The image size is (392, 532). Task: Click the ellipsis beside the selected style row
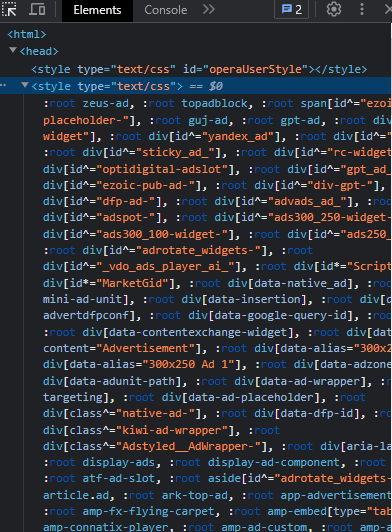click(3, 86)
